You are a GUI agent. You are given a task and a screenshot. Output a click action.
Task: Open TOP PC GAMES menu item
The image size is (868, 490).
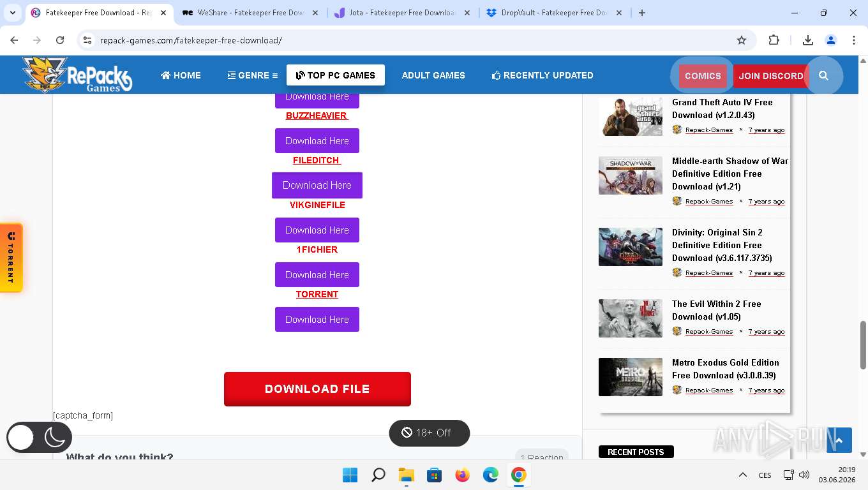click(336, 75)
